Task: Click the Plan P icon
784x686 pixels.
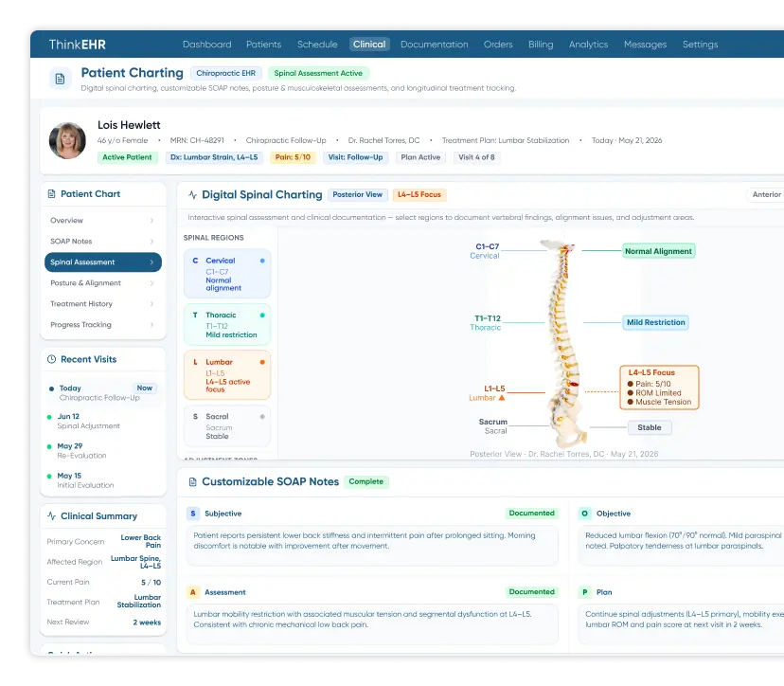Action: [x=584, y=592]
